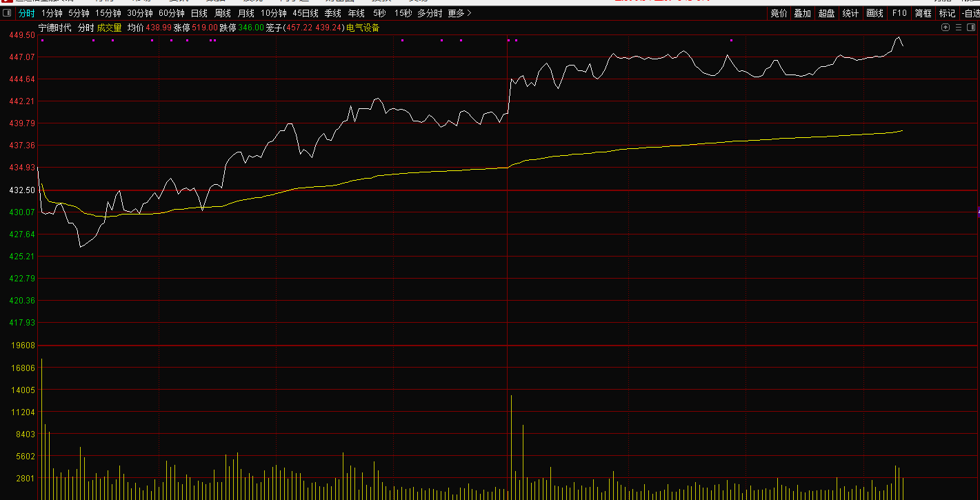Screen dimensions: 980x500
Task: Switch to the 日线 daily chart tab
Action: (199, 13)
